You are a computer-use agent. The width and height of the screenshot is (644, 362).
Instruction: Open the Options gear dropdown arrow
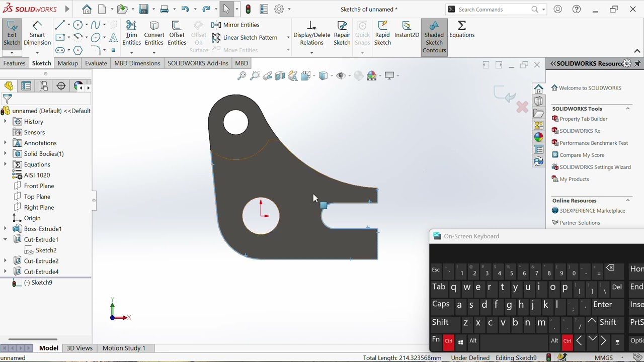tap(289, 9)
